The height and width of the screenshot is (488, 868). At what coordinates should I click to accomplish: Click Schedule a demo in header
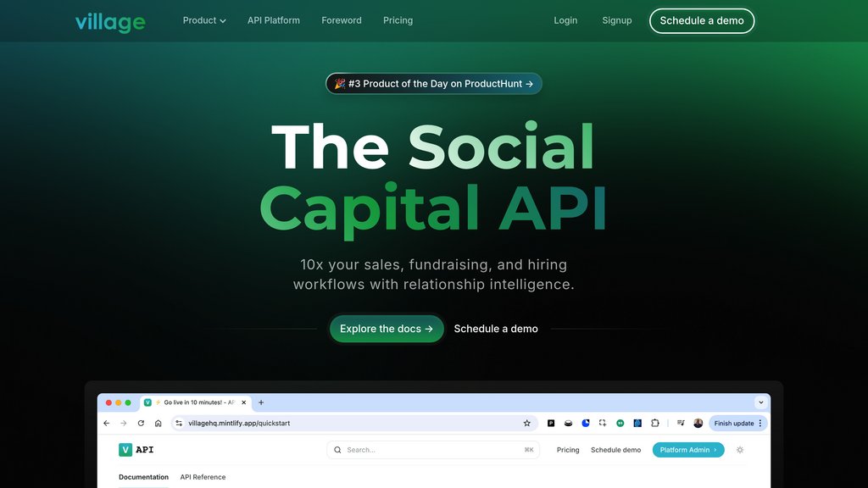(702, 21)
